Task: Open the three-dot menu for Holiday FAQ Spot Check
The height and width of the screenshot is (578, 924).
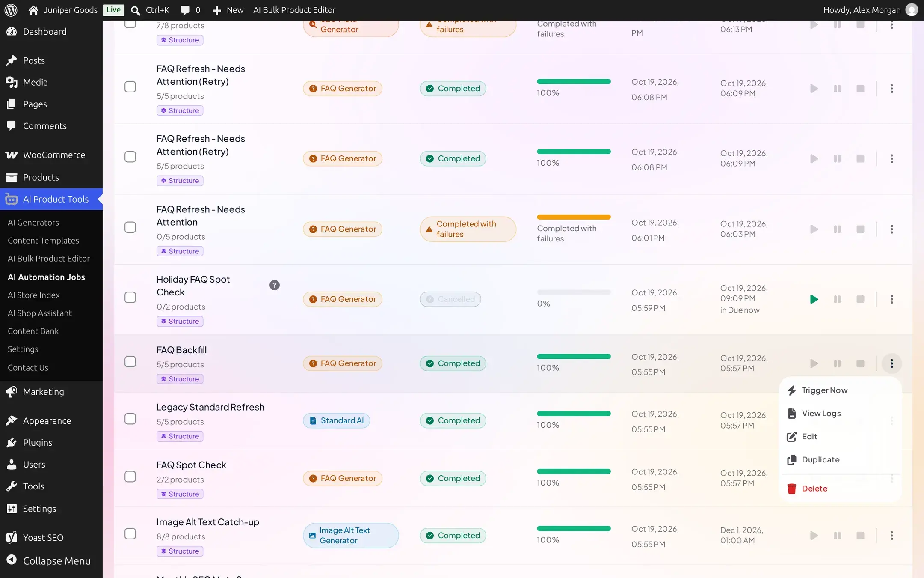Action: click(891, 299)
